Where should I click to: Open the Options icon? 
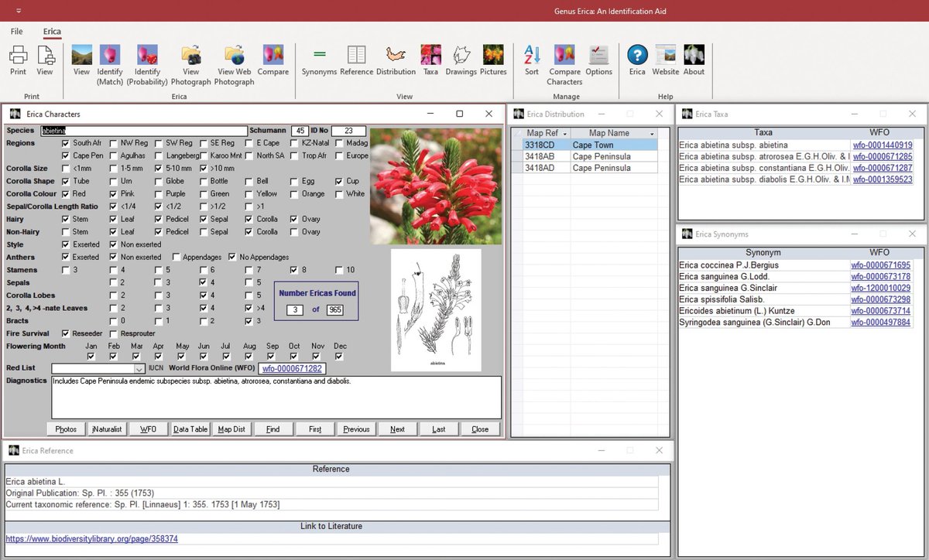[x=598, y=56]
